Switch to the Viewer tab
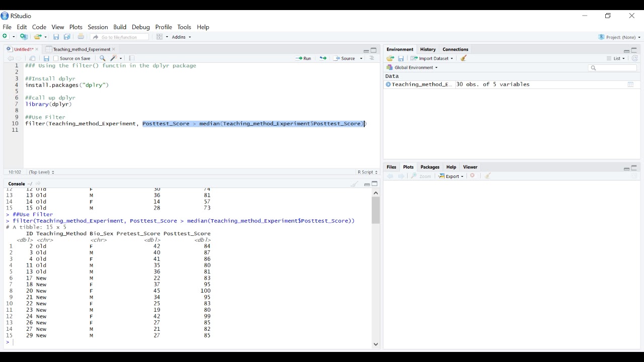Screen dimensions: 644x362 [x=470, y=167]
